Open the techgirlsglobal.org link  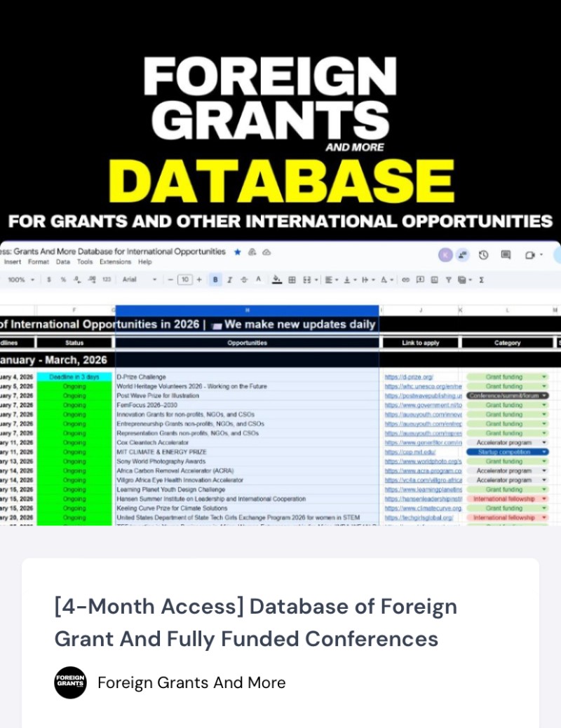(x=419, y=517)
